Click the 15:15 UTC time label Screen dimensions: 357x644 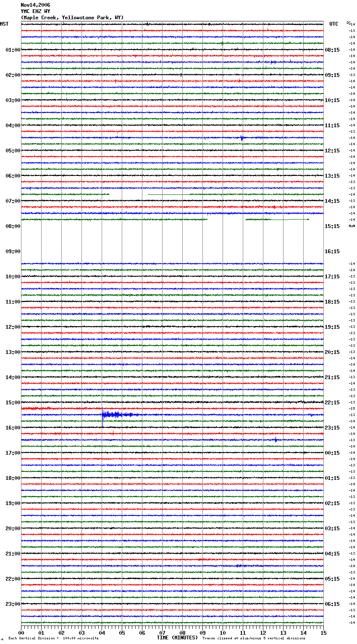click(332, 226)
